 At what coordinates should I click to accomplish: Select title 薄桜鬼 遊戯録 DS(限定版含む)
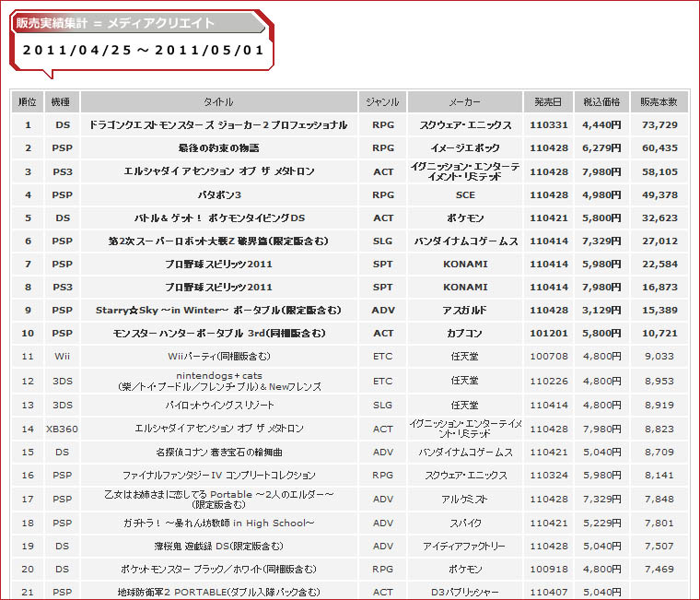click(219, 546)
